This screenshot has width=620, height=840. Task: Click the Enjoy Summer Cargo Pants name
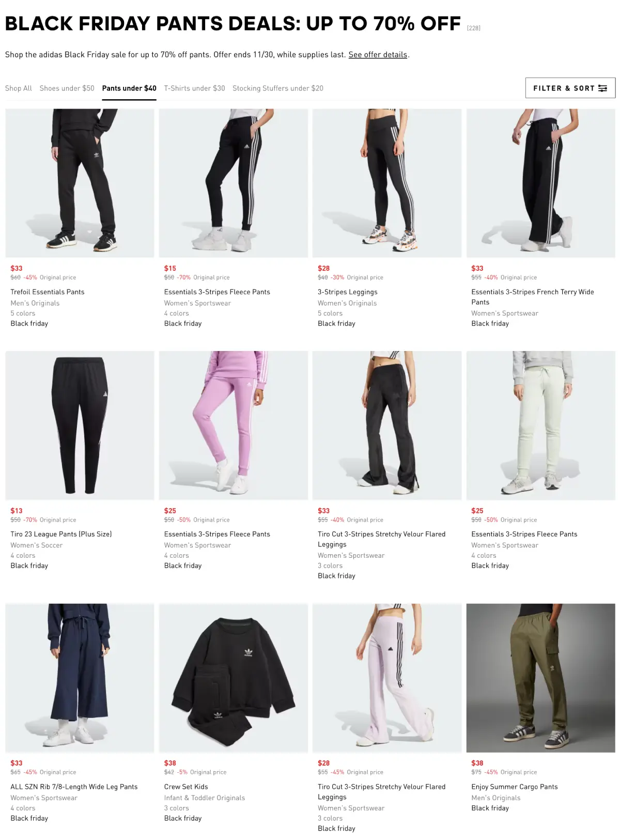[x=515, y=787]
